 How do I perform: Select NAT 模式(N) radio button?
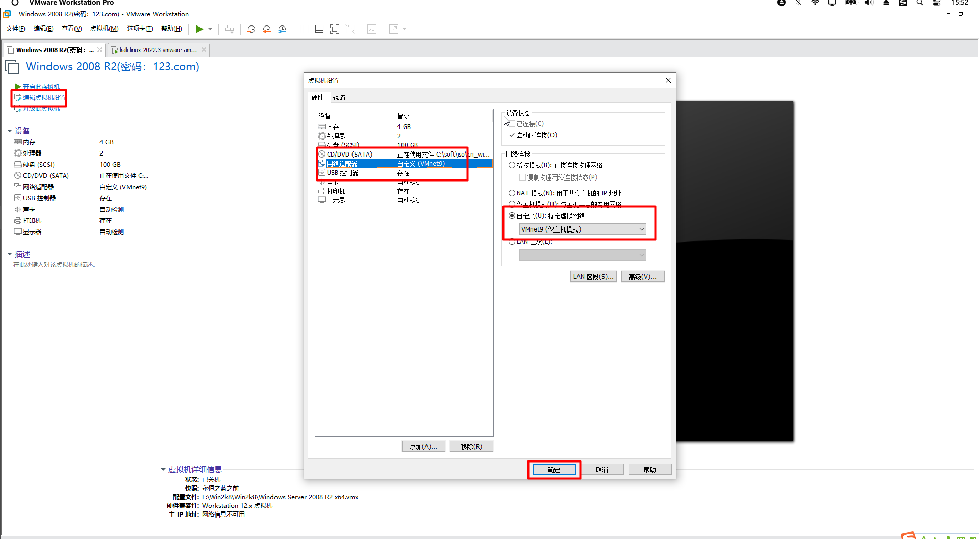pyautogui.click(x=512, y=193)
